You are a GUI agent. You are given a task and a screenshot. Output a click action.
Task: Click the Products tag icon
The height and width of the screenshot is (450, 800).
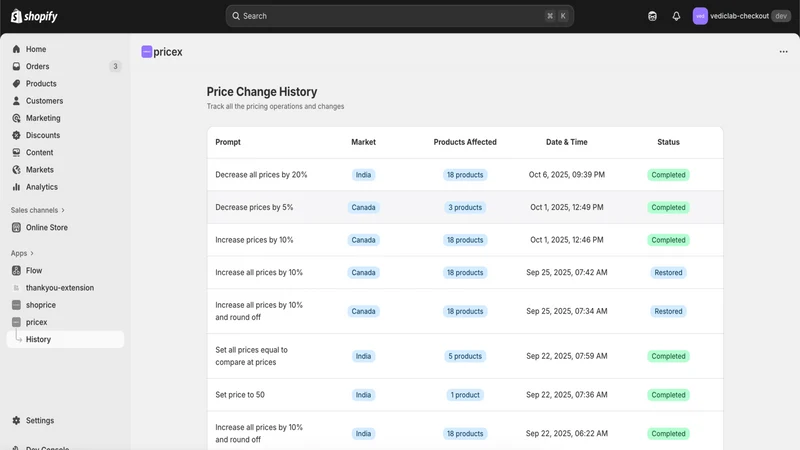(16, 84)
